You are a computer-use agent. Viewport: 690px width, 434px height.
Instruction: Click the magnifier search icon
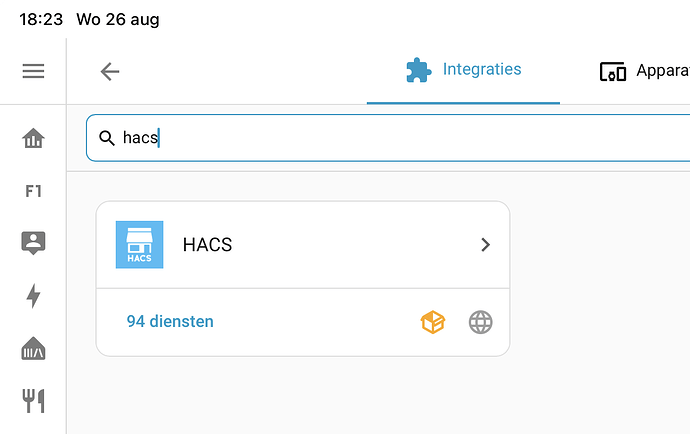click(107, 138)
